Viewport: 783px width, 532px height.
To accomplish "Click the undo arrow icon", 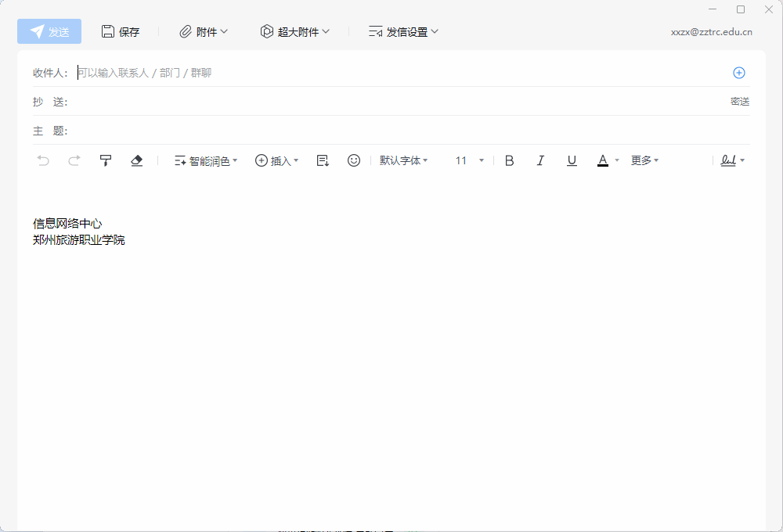I will click(x=43, y=160).
